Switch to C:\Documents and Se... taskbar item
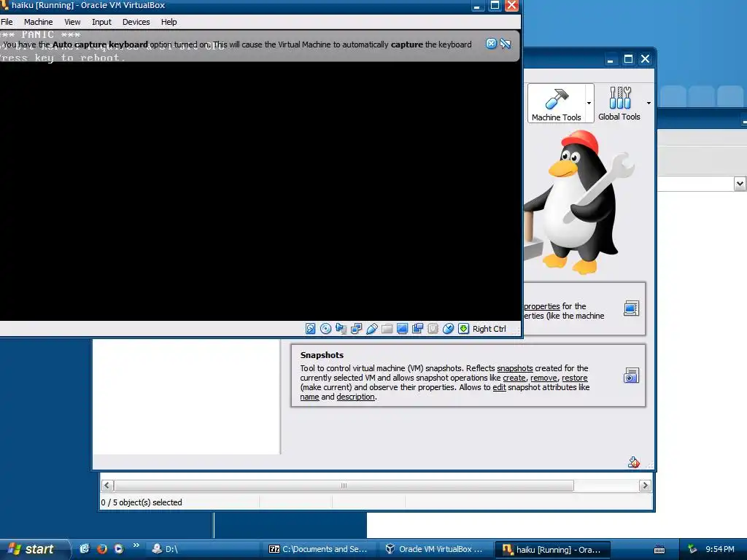The image size is (747, 560). coord(318,549)
